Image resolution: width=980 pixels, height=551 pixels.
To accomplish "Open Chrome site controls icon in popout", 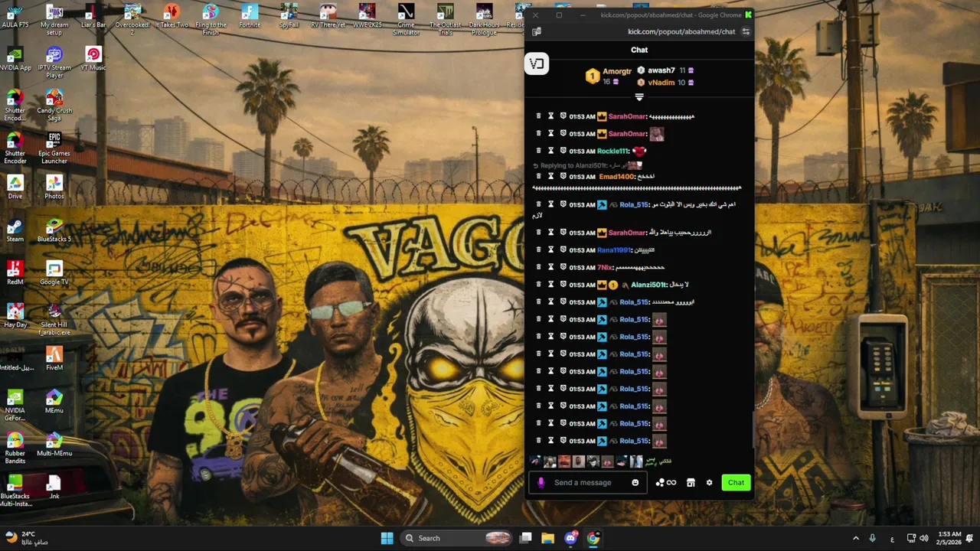I will click(x=746, y=31).
